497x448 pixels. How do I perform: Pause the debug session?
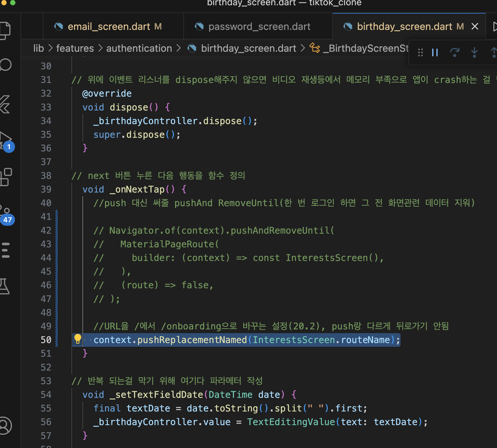(435, 52)
